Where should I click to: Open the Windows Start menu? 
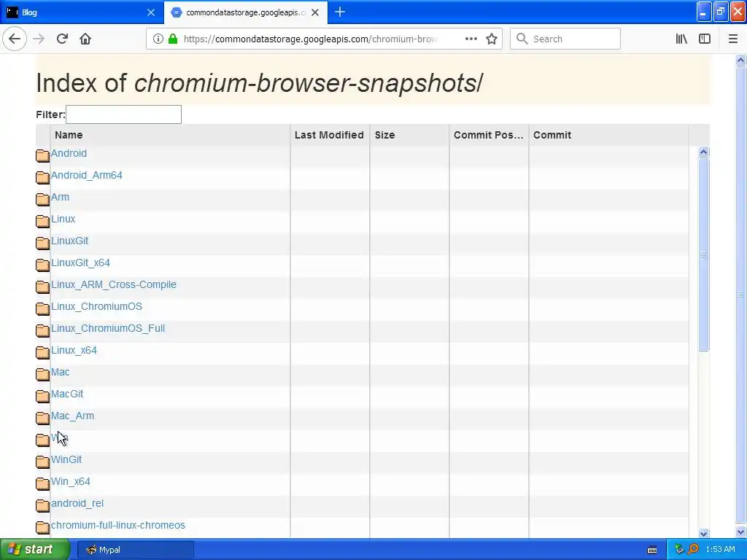coord(35,549)
